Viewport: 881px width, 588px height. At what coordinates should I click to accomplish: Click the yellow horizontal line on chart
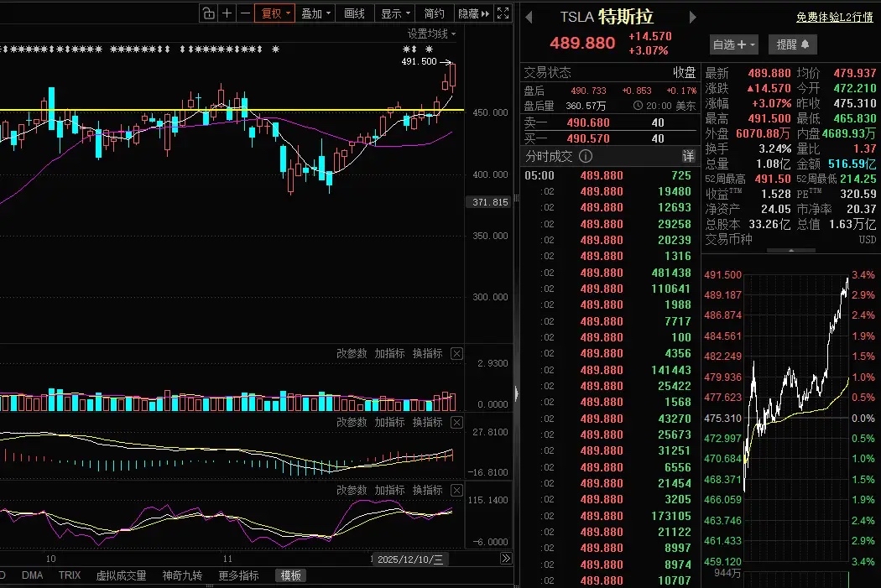[x=232, y=110]
